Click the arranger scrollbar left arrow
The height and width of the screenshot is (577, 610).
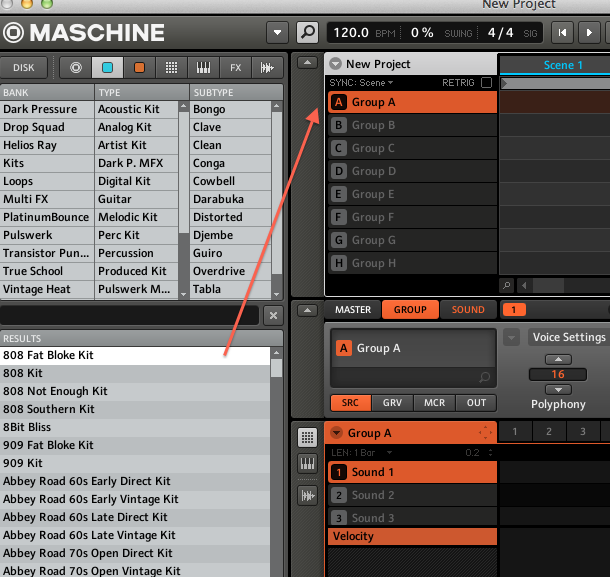[524, 286]
